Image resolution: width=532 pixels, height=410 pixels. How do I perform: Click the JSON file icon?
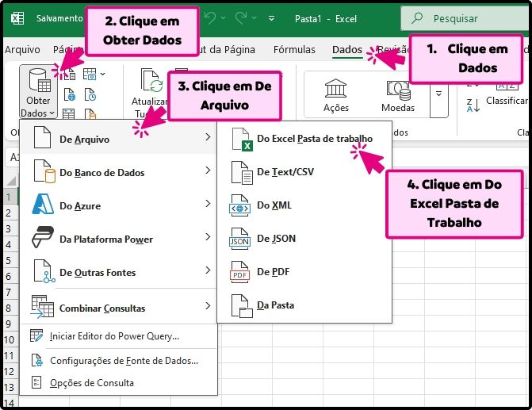pos(240,239)
